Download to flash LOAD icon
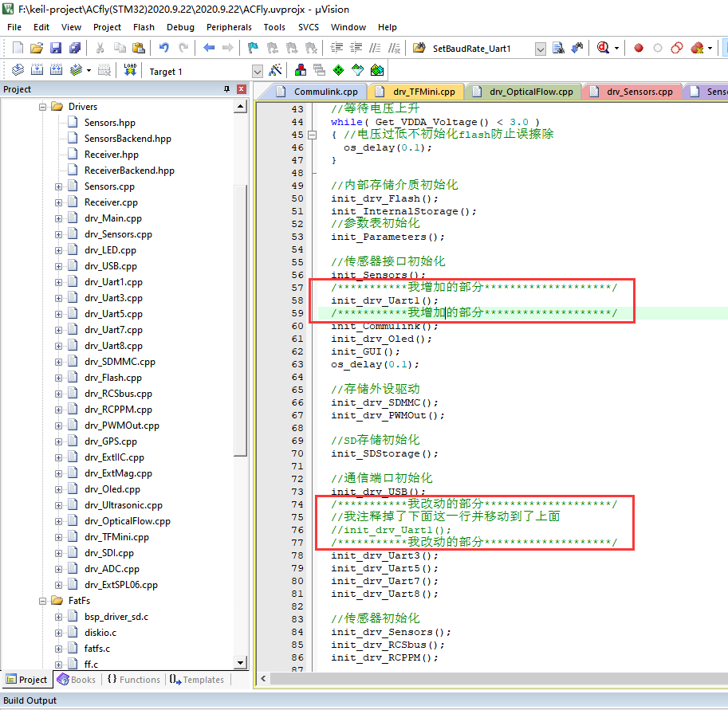Viewport: 728px width, 710px height. click(x=130, y=70)
